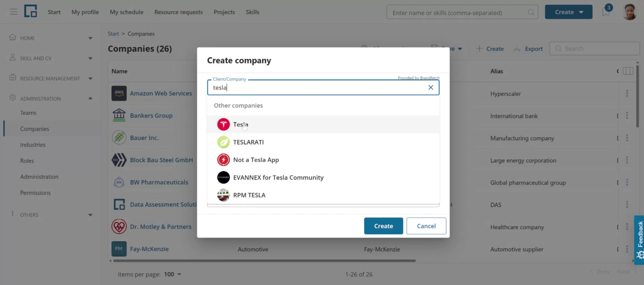Collapse the ADMINISTRATION section

point(90,99)
